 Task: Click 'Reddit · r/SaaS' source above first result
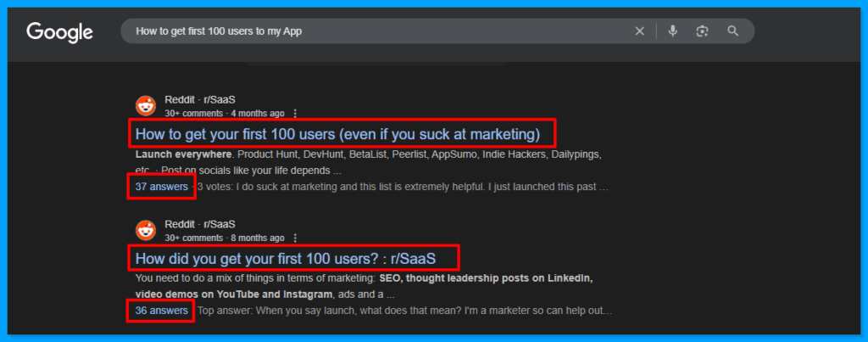[x=200, y=100]
